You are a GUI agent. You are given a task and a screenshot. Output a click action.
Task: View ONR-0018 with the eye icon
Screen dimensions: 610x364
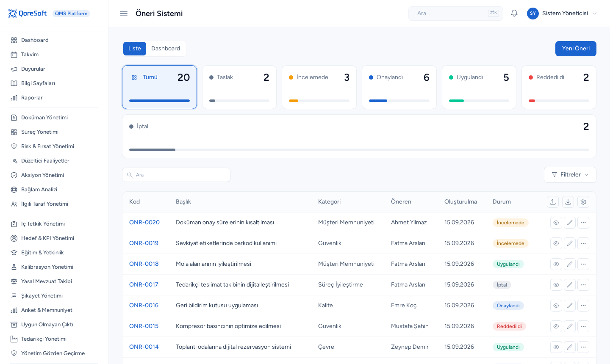pyautogui.click(x=556, y=264)
